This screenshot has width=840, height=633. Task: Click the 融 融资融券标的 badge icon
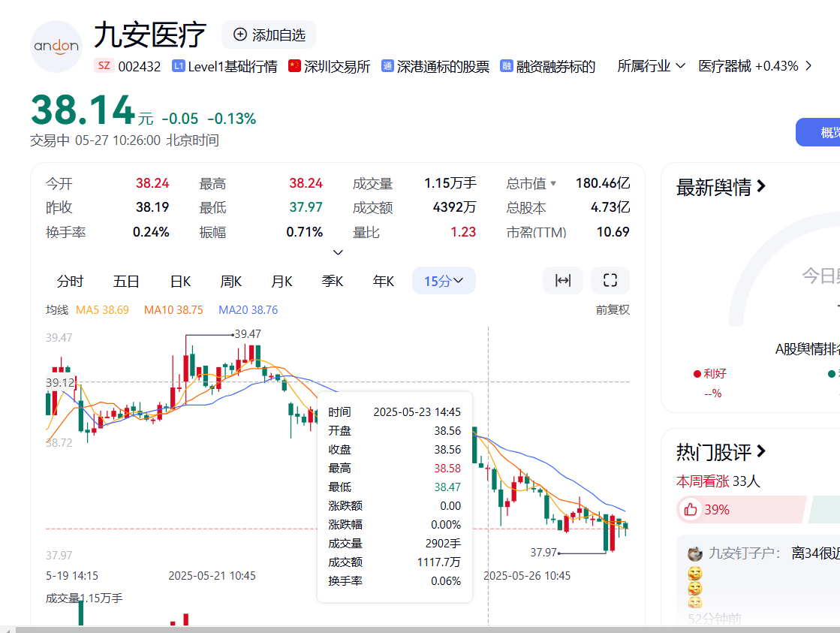pos(506,66)
